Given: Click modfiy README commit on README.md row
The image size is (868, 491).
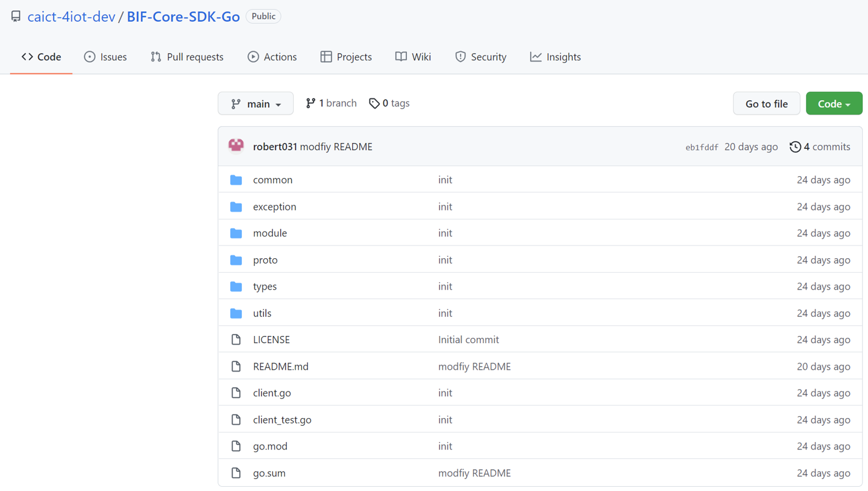Looking at the screenshot, I should tap(474, 367).
